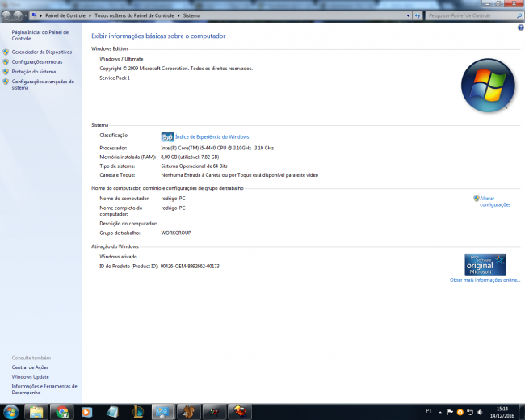This screenshot has height=420, width=525.
Task: Click into the Pesquisar Painel de Controle field
Action: coord(471,15)
